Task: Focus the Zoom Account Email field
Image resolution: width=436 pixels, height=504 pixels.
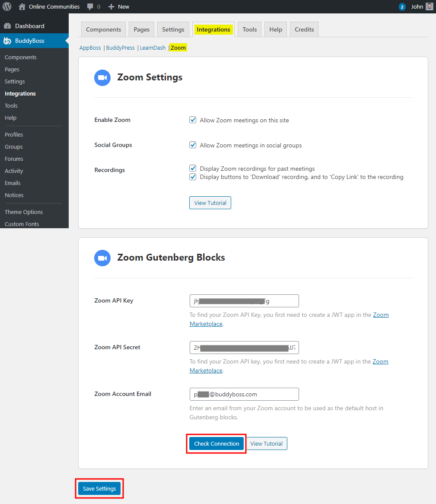Action: pos(244,394)
